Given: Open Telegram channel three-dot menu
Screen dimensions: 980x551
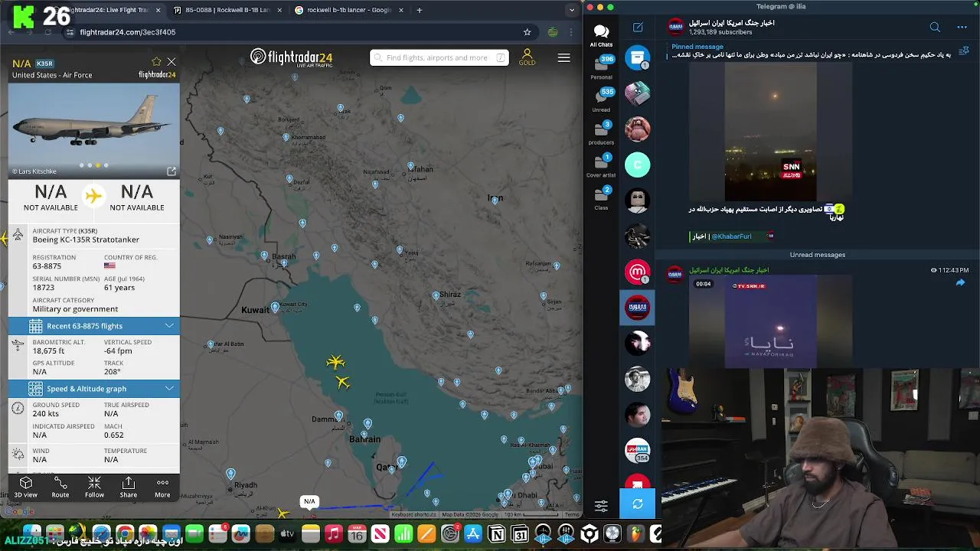Looking at the screenshot, I should (962, 28).
